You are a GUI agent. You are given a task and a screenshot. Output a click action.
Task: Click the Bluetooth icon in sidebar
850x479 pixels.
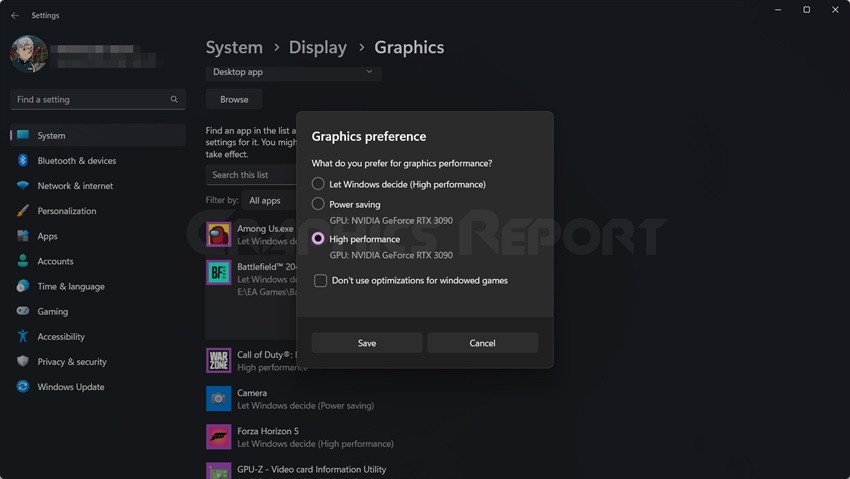tap(23, 160)
